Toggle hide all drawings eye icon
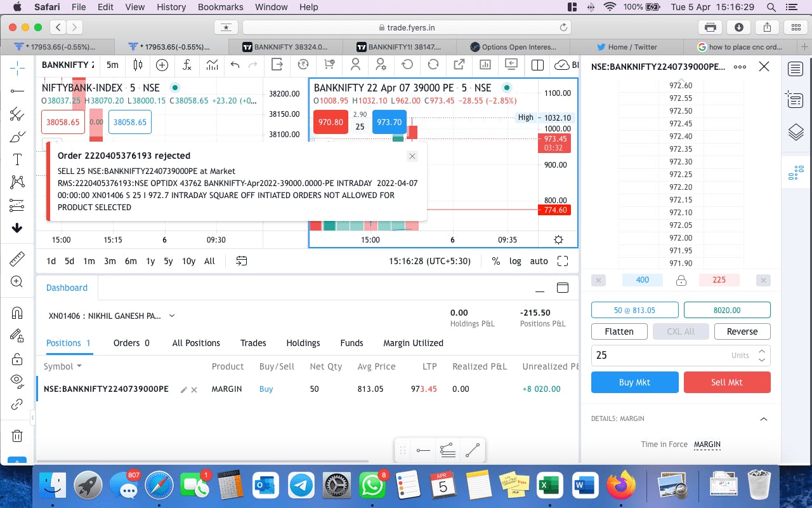The height and width of the screenshot is (508, 812). tap(17, 381)
